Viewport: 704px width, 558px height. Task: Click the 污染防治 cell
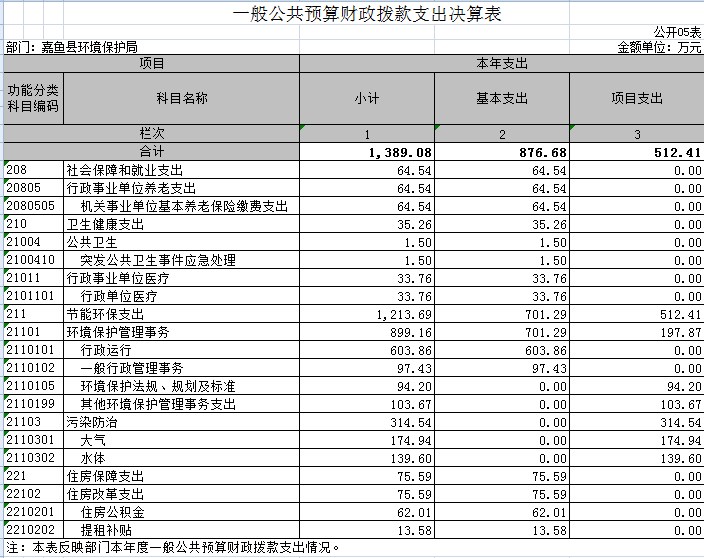tap(182, 422)
